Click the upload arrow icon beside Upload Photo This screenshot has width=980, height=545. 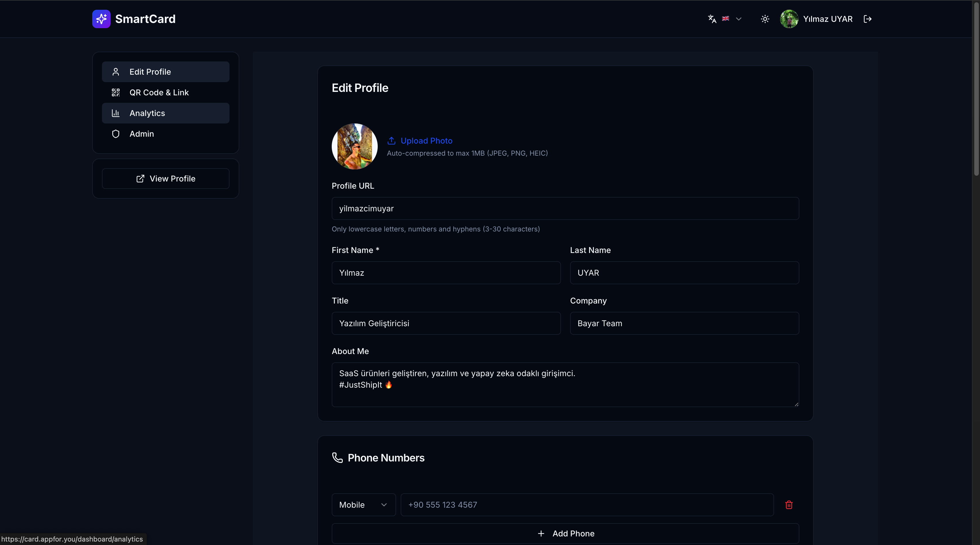pyautogui.click(x=391, y=141)
